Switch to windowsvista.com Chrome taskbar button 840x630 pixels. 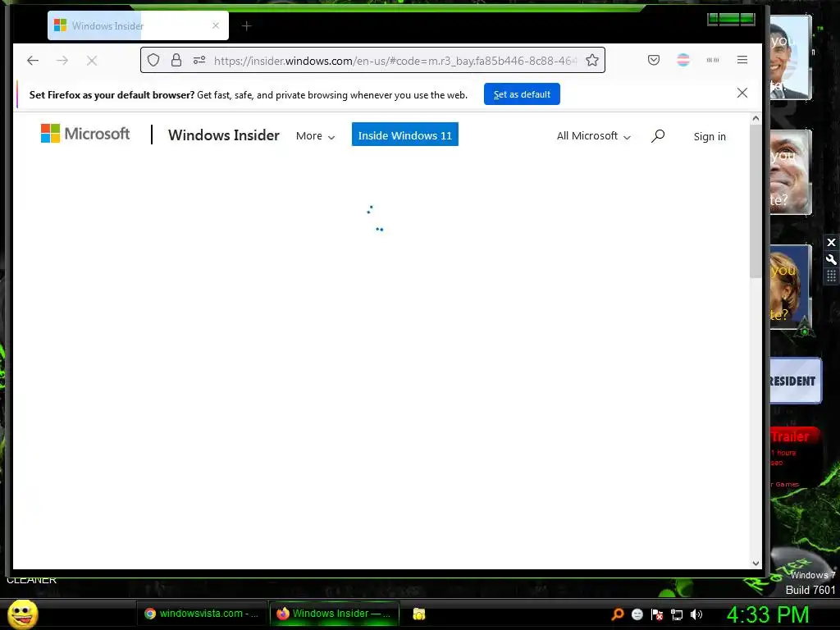[202, 614]
